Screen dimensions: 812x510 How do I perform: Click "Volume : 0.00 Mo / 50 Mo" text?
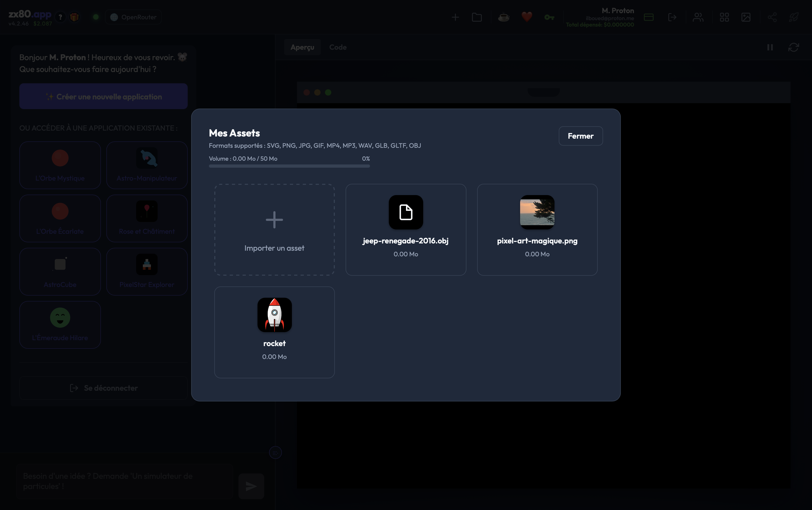243,159
